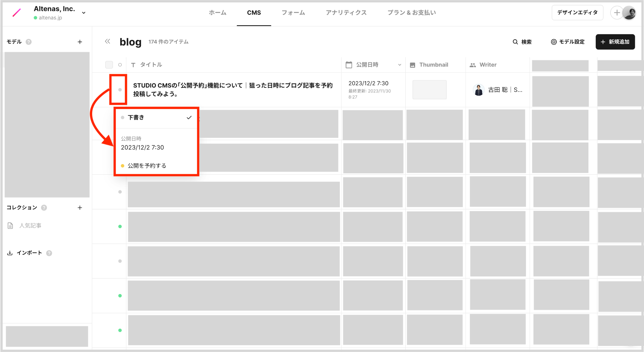The image size is (644, 352).
Task: Click the Thumbnail column image icon
Action: [x=413, y=65]
